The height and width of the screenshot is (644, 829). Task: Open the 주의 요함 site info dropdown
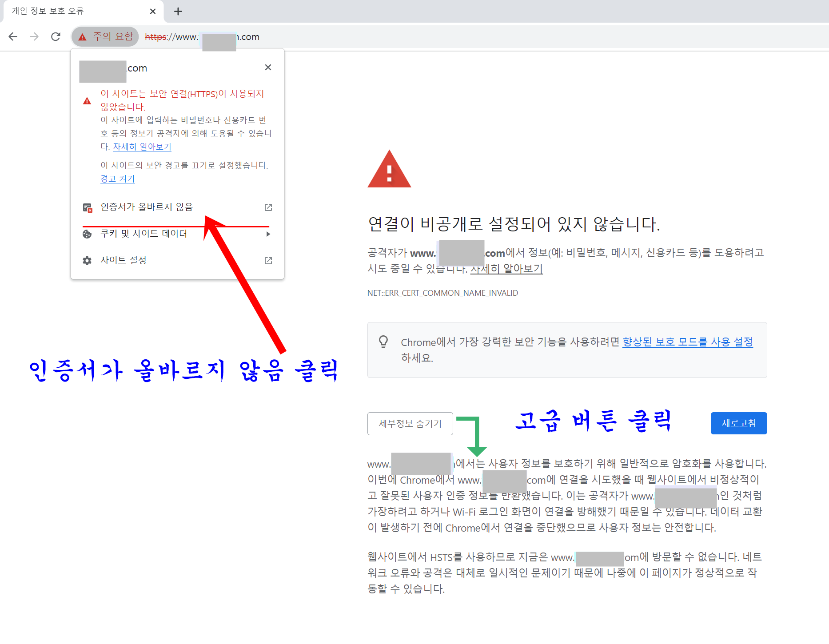105,36
